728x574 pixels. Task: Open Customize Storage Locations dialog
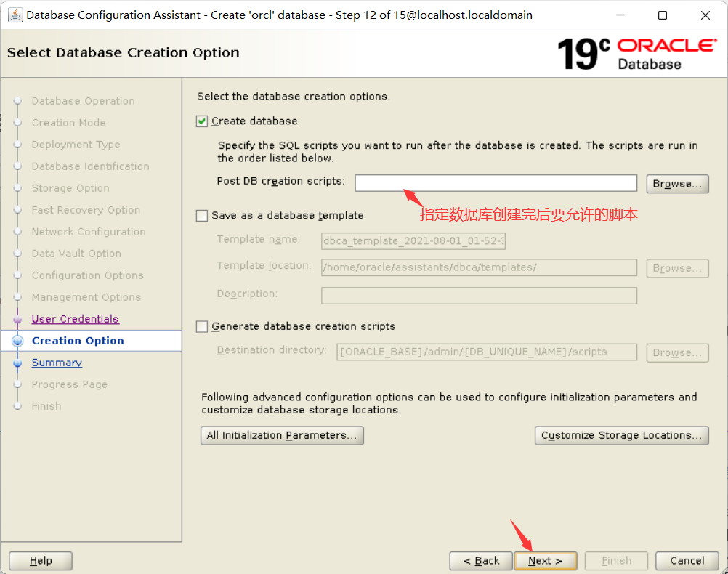click(x=622, y=436)
